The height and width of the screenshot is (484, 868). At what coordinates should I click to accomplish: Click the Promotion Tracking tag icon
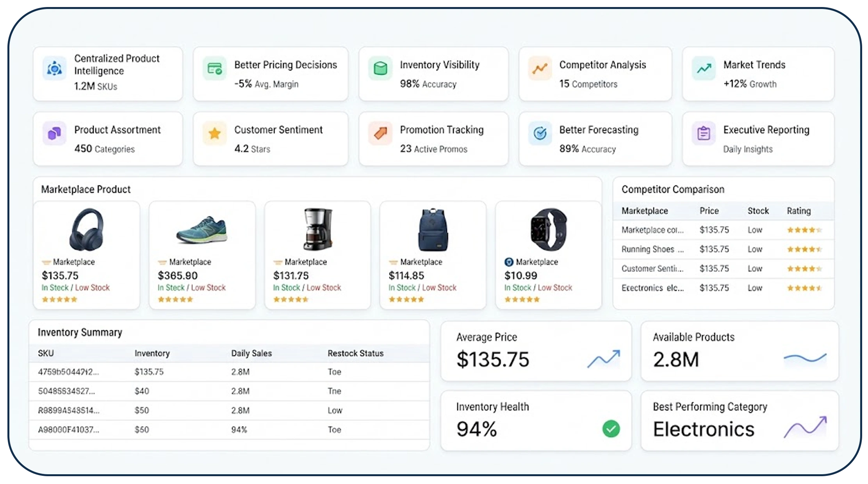click(x=380, y=133)
